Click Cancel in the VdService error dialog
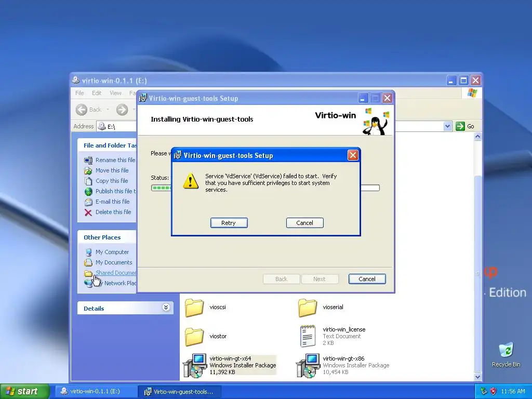This screenshot has width=532, height=399. tap(304, 223)
